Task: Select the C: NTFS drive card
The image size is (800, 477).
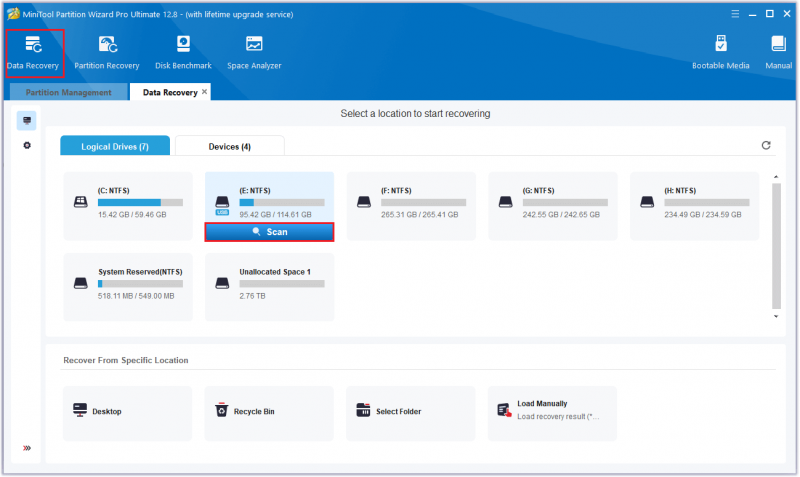Action: [128, 206]
